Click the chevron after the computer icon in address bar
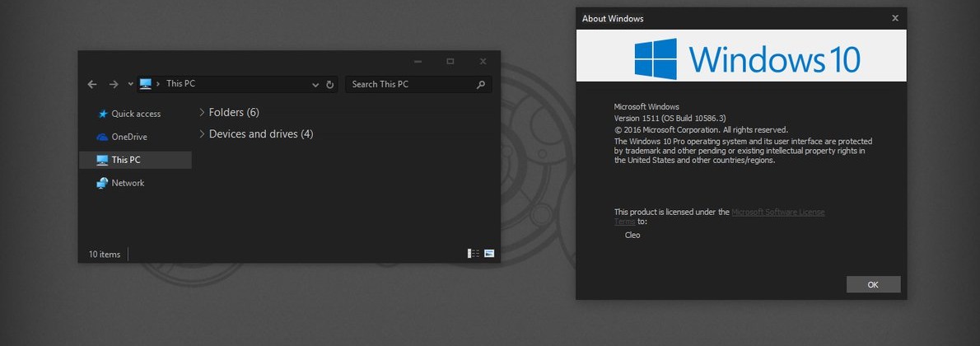 [x=159, y=84]
